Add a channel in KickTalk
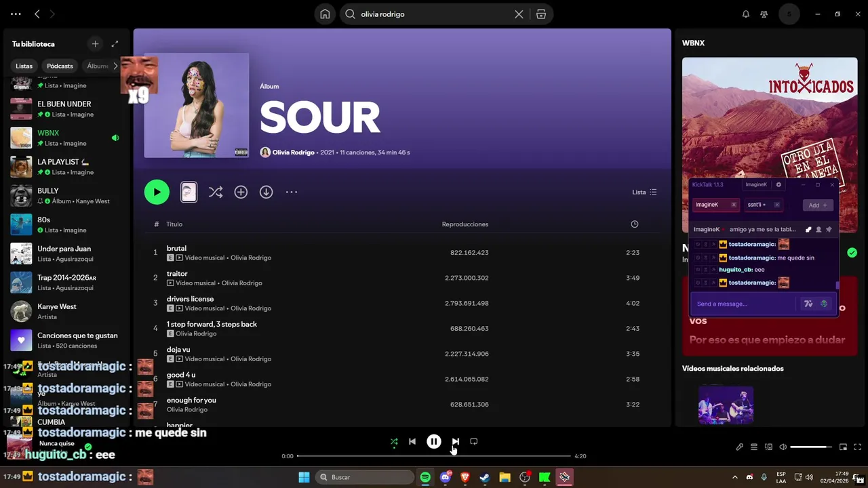 pyautogui.click(x=818, y=205)
